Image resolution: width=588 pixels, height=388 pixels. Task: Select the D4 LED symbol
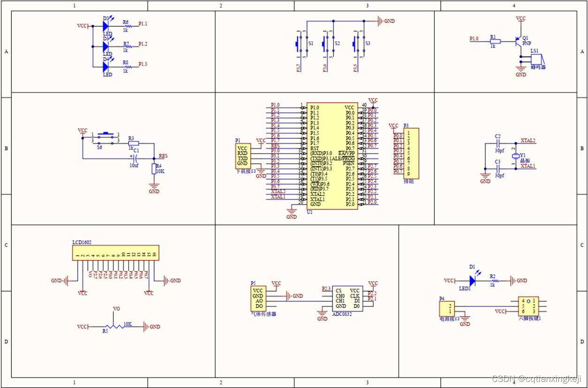[106, 67]
